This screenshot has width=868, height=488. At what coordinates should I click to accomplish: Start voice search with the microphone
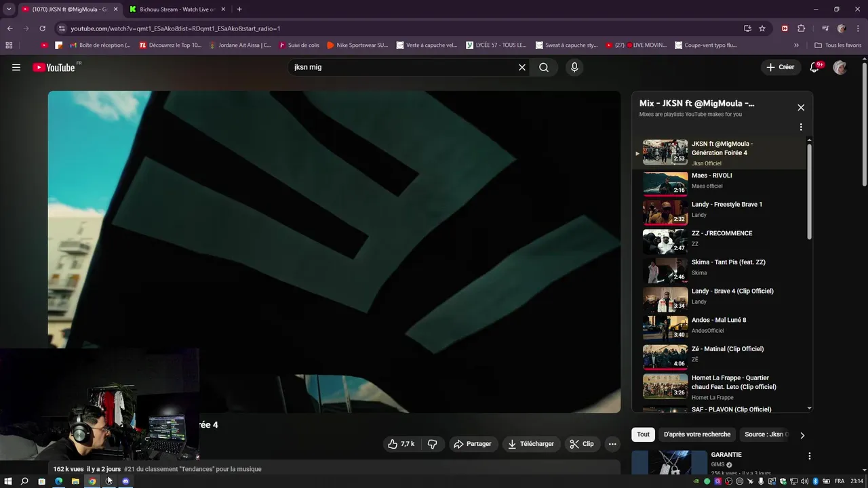coord(574,67)
